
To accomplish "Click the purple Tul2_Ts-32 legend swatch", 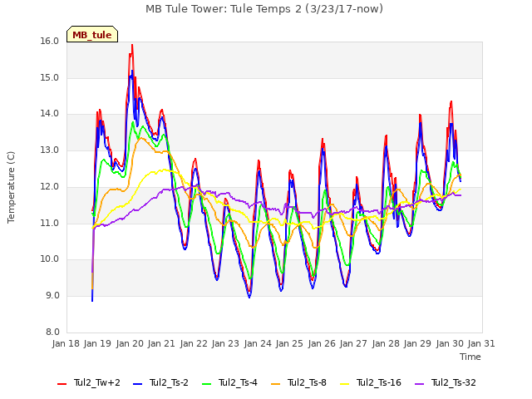I will 420,384.
